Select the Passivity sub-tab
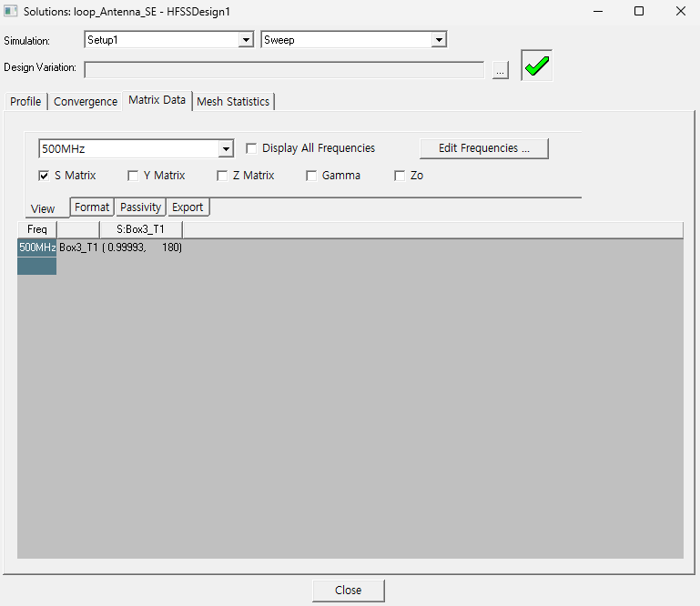 coord(140,207)
